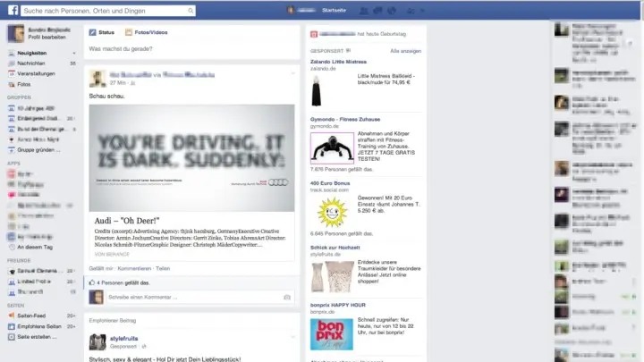Open Gymondo - Fitness Zuhause ad
The height and width of the screenshot is (362, 644).
click(x=345, y=119)
